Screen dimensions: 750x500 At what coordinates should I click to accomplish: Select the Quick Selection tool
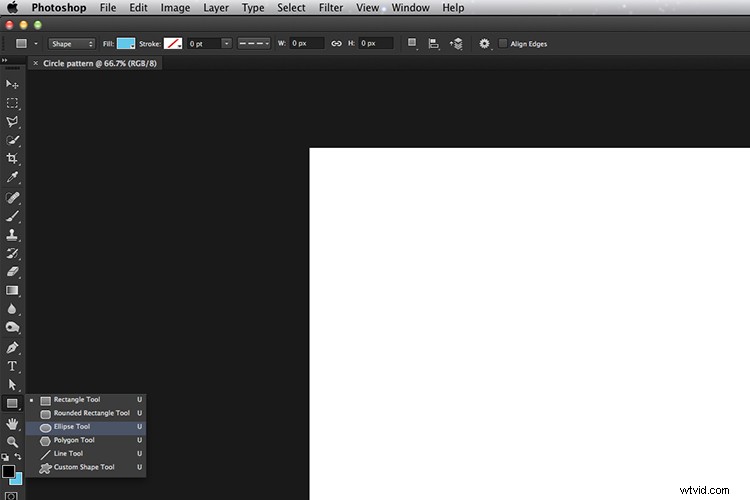pos(12,140)
